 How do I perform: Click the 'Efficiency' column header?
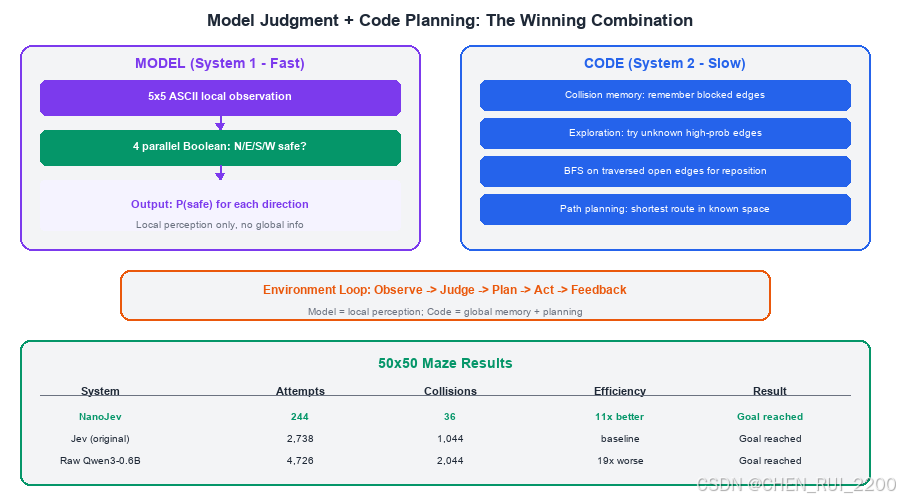(x=620, y=391)
